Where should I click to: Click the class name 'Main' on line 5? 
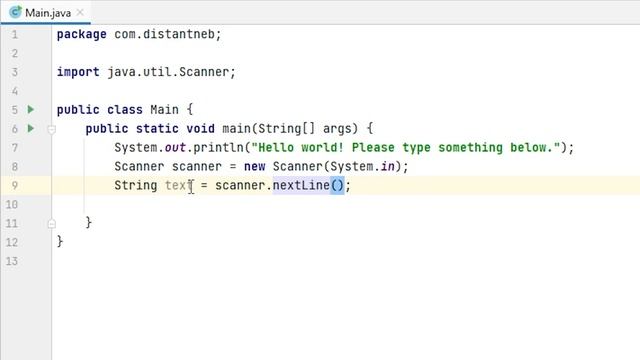164,110
